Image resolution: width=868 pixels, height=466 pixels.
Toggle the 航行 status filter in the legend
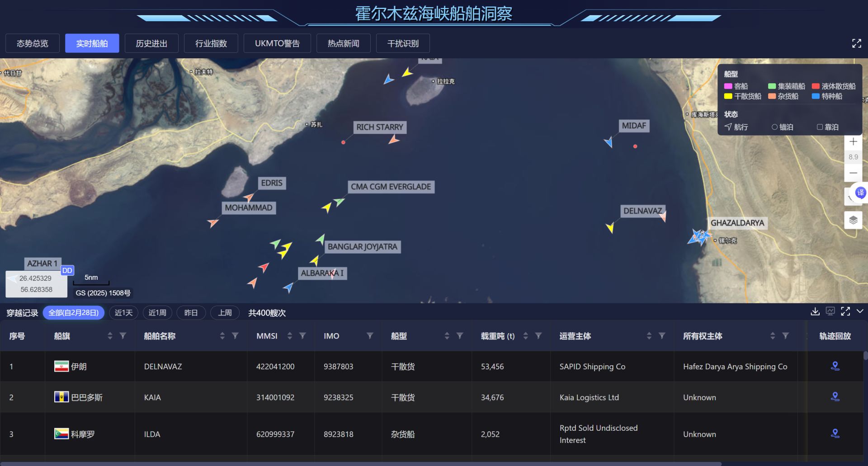click(729, 127)
